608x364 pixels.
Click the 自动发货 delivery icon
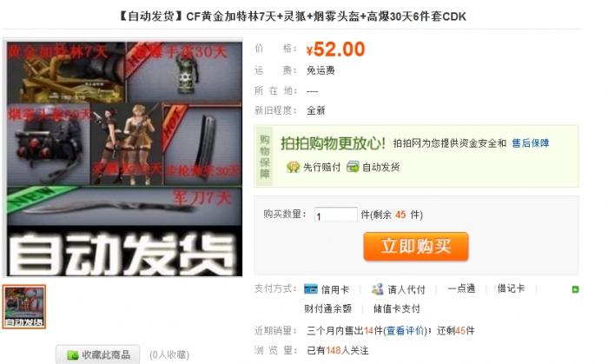353,167
